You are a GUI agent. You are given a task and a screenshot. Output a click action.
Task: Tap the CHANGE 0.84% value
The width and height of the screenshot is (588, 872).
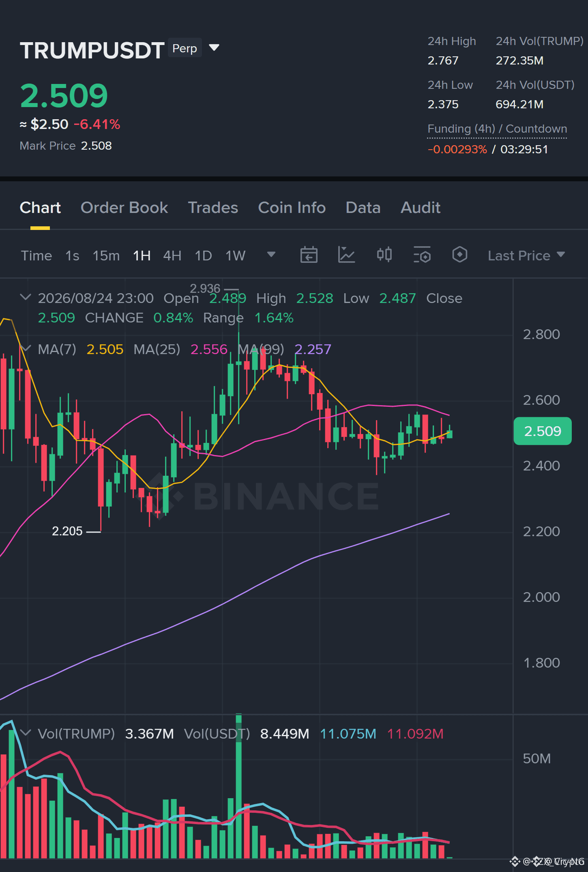tap(173, 318)
